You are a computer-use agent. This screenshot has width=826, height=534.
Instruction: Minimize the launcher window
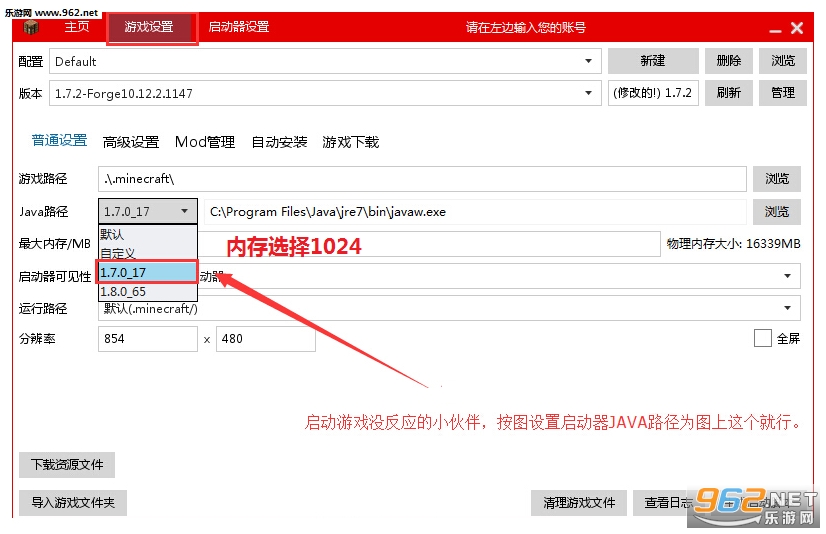(773, 28)
